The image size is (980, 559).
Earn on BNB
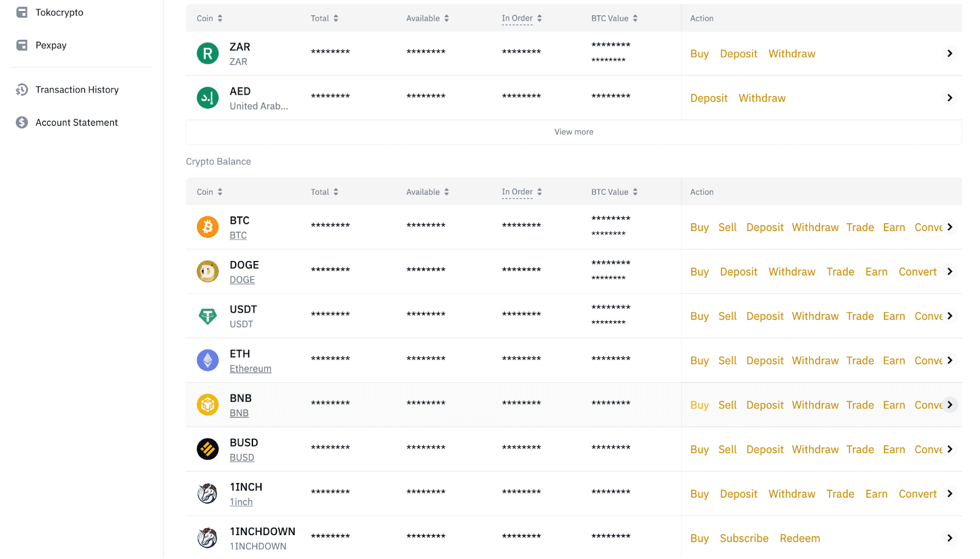pyautogui.click(x=894, y=405)
